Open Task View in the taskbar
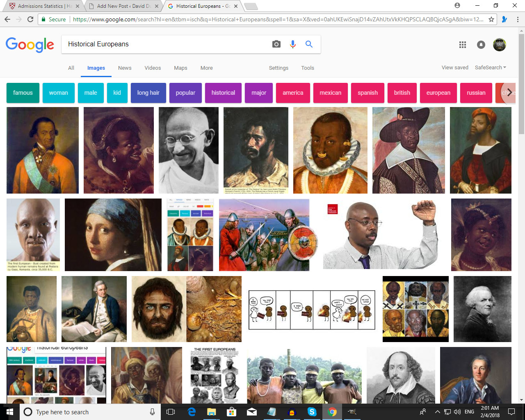The height and width of the screenshot is (420, 525). coord(171,412)
